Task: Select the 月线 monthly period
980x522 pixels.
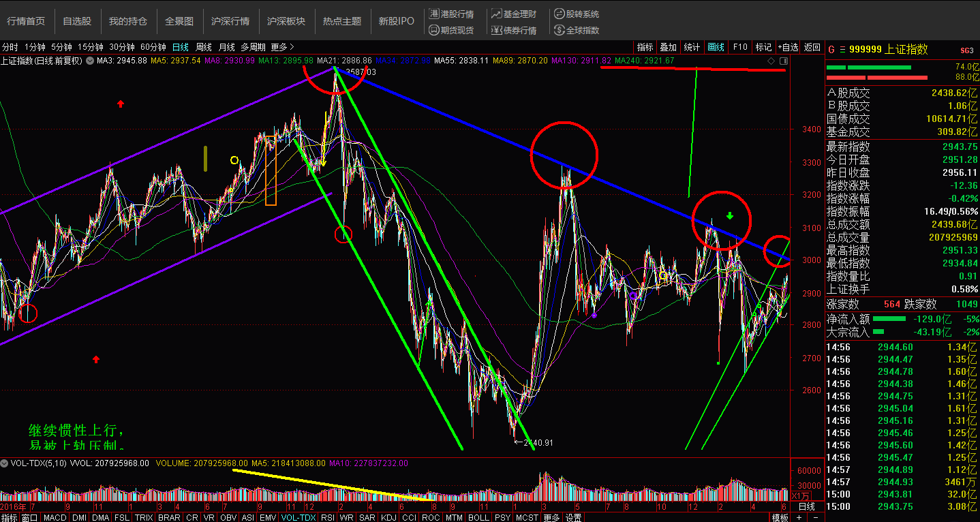Action: [226, 47]
